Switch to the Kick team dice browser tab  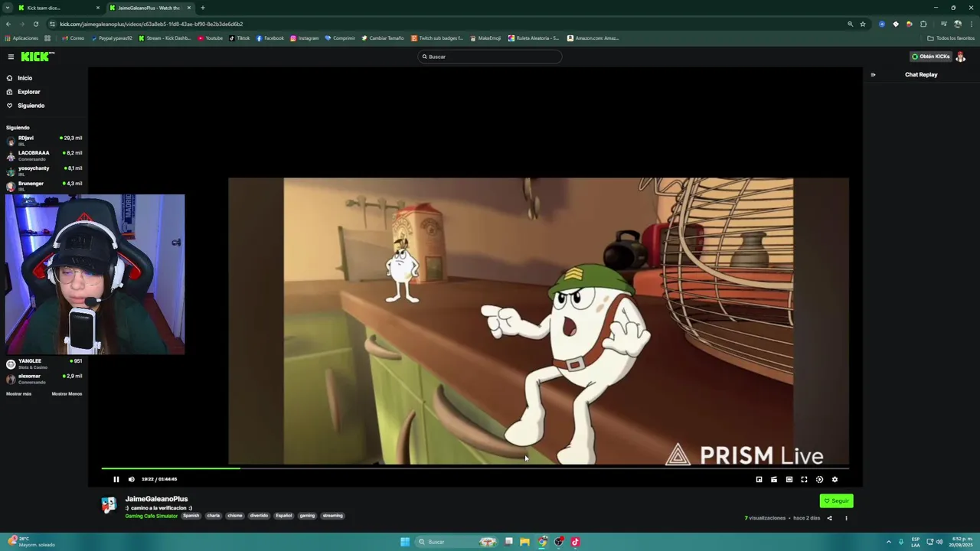point(57,8)
